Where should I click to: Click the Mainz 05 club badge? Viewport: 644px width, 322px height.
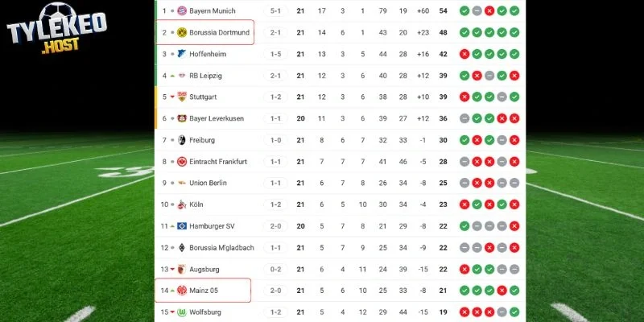[x=181, y=290]
